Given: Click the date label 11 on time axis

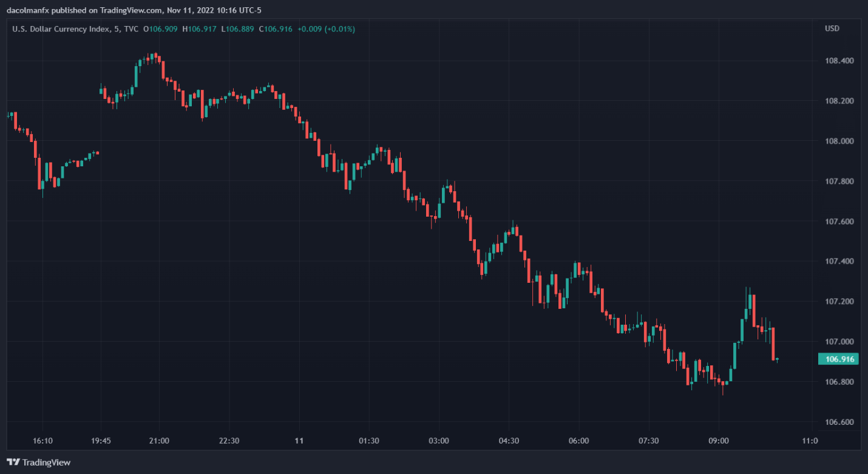Looking at the screenshot, I should (x=299, y=441).
